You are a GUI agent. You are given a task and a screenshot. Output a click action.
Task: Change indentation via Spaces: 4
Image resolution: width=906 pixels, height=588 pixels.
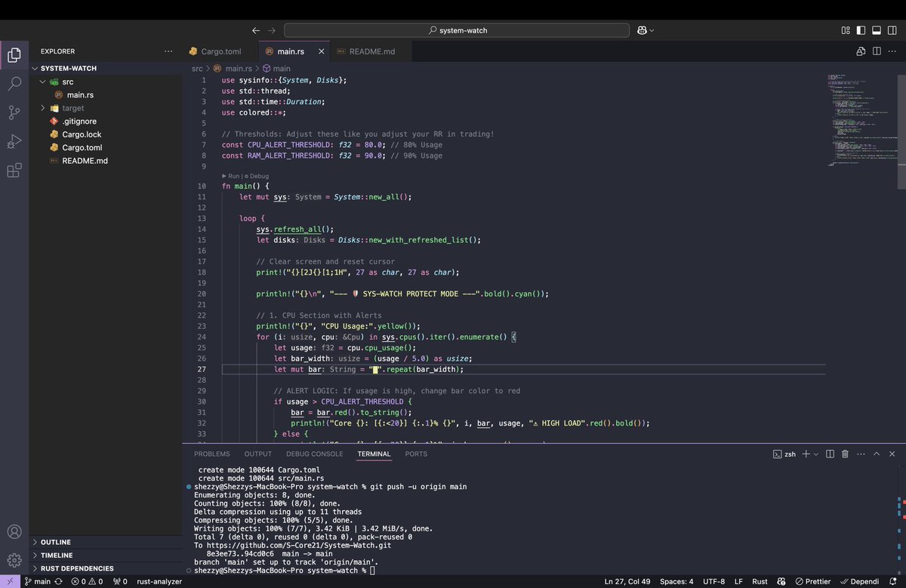[676, 581]
